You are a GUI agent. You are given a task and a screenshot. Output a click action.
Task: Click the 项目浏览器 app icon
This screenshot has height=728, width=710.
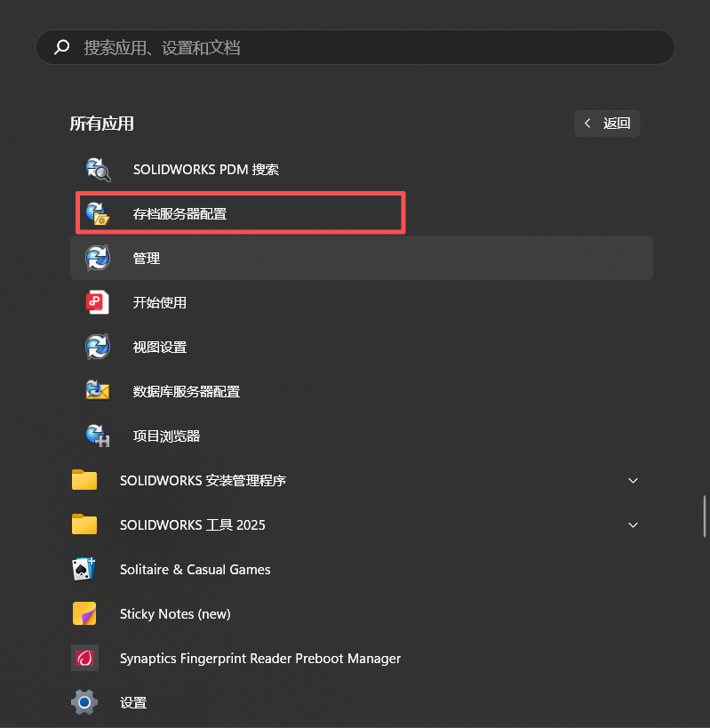point(98,436)
